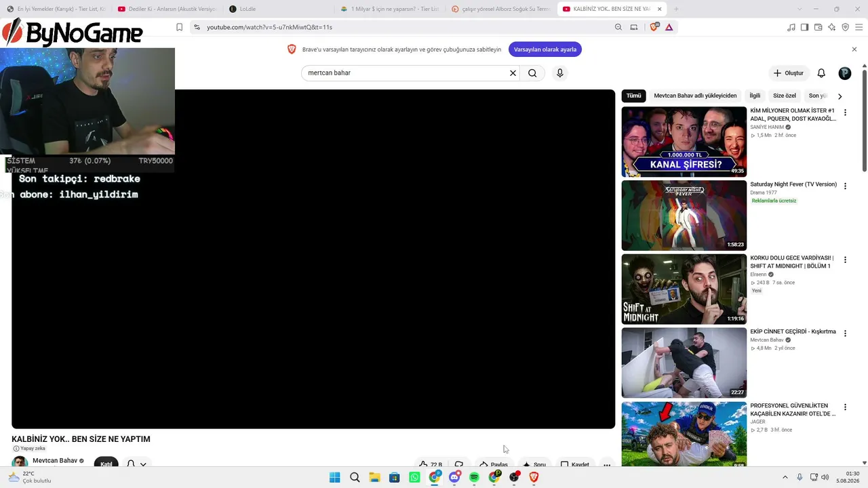Open WhatsApp from the taskbar
868x488 pixels.
(x=414, y=477)
